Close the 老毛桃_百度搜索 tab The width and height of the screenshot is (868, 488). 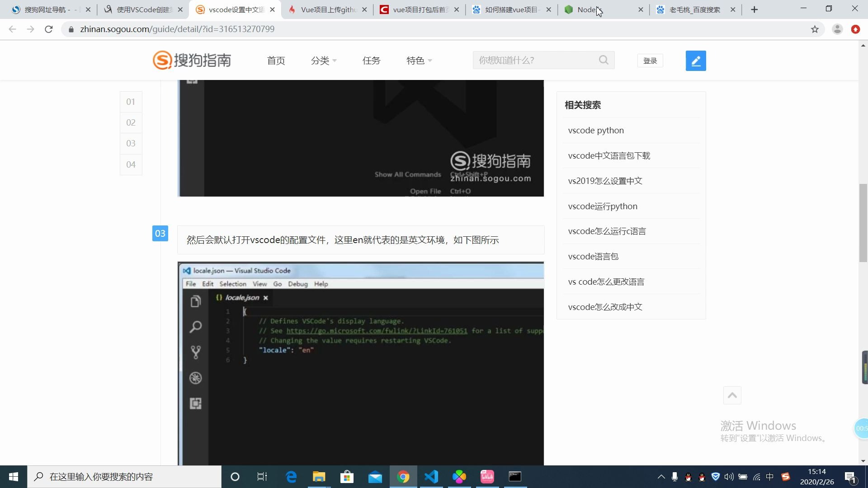pos(733,9)
